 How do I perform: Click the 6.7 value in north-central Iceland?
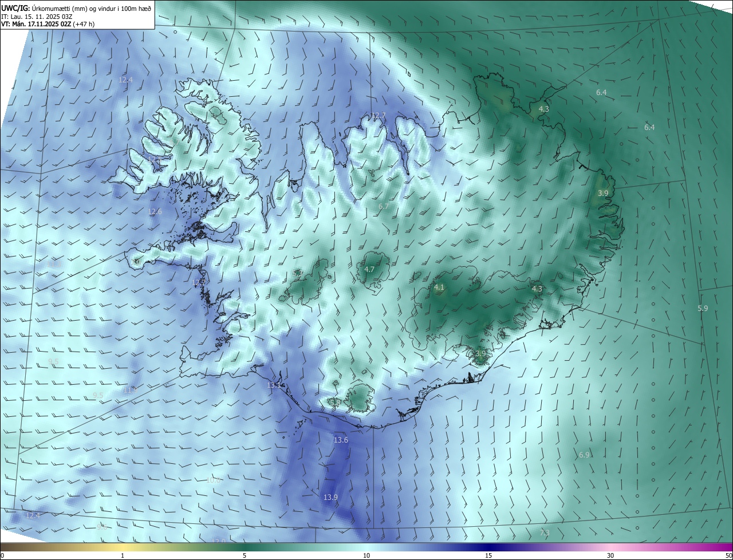(384, 206)
